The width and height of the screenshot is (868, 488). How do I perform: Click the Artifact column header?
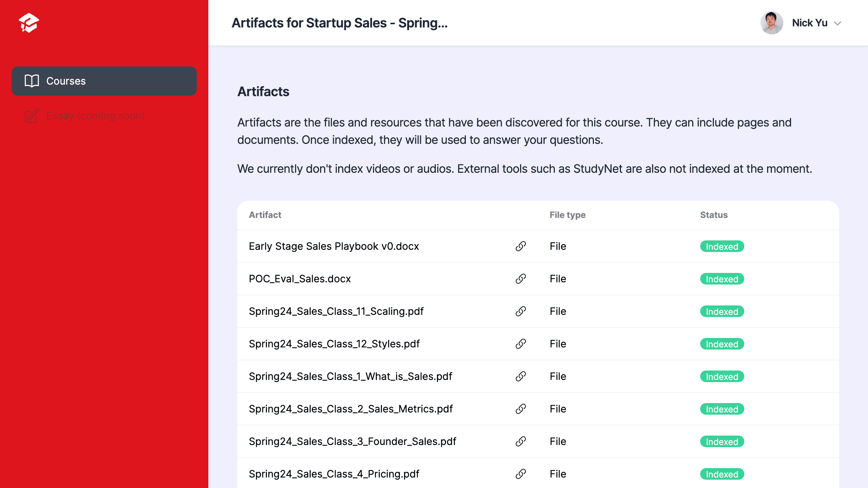click(265, 215)
